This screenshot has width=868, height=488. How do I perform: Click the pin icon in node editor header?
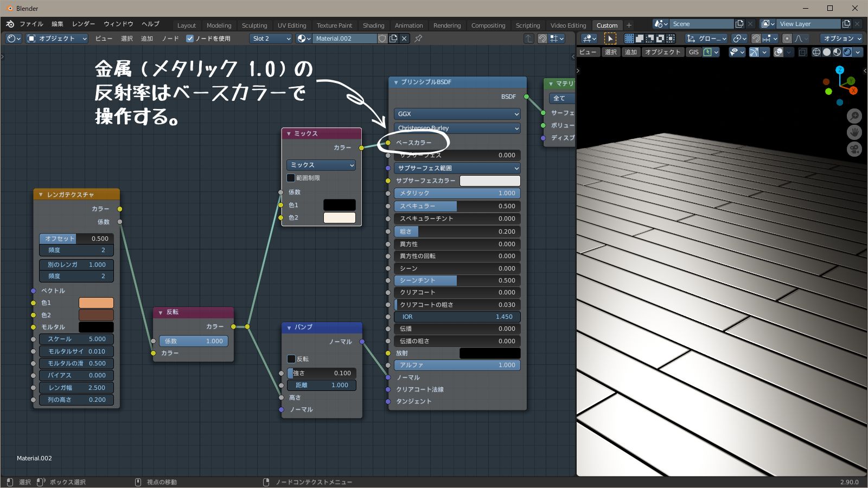coord(418,38)
